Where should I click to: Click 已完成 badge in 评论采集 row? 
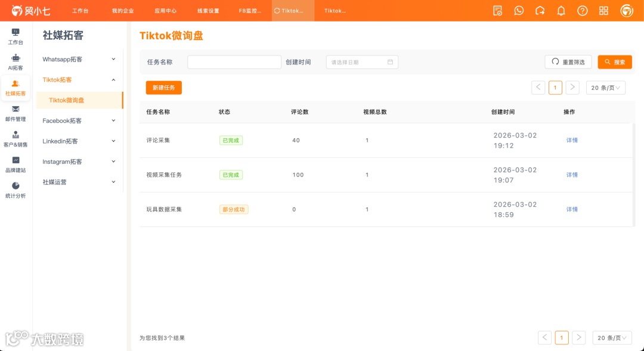pyautogui.click(x=231, y=141)
